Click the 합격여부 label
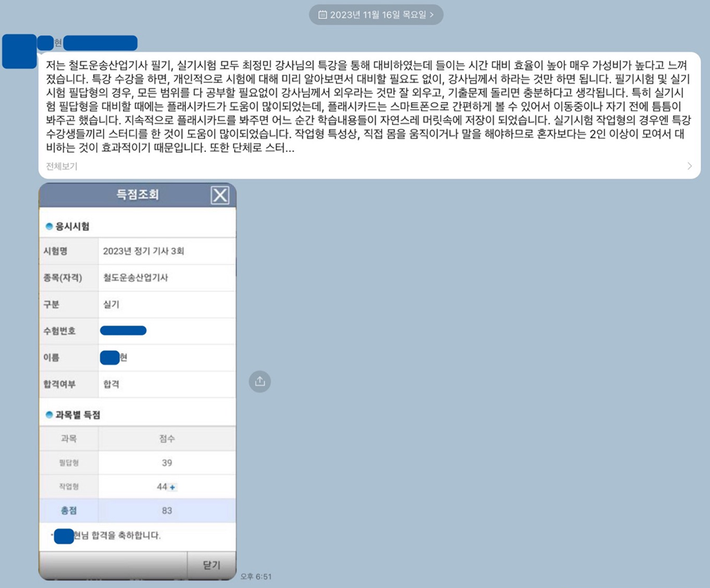 59,384
